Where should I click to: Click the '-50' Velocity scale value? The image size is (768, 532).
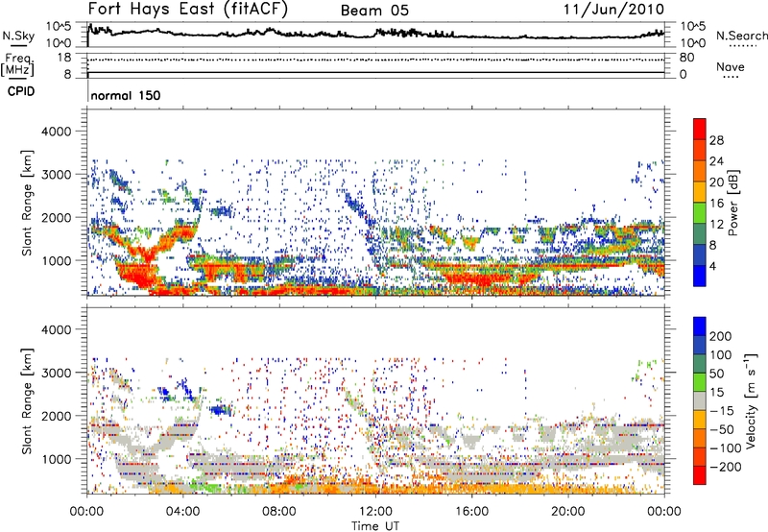tap(721, 429)
